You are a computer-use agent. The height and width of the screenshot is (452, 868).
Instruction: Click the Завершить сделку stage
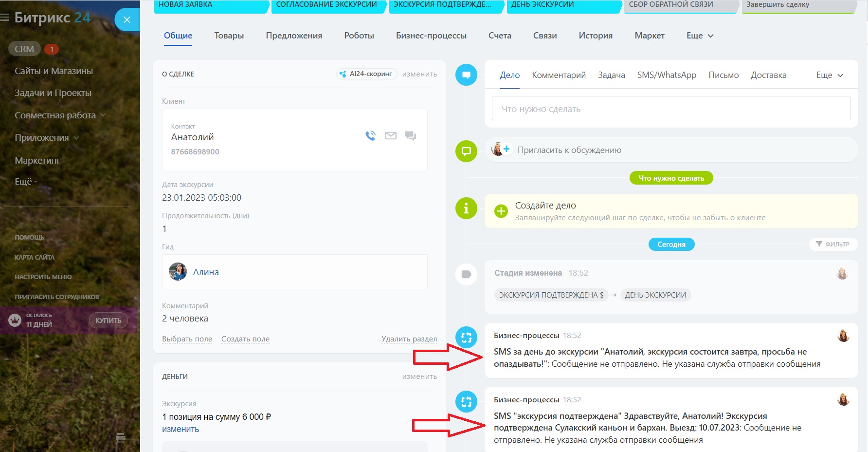click(x=799, y=6)
